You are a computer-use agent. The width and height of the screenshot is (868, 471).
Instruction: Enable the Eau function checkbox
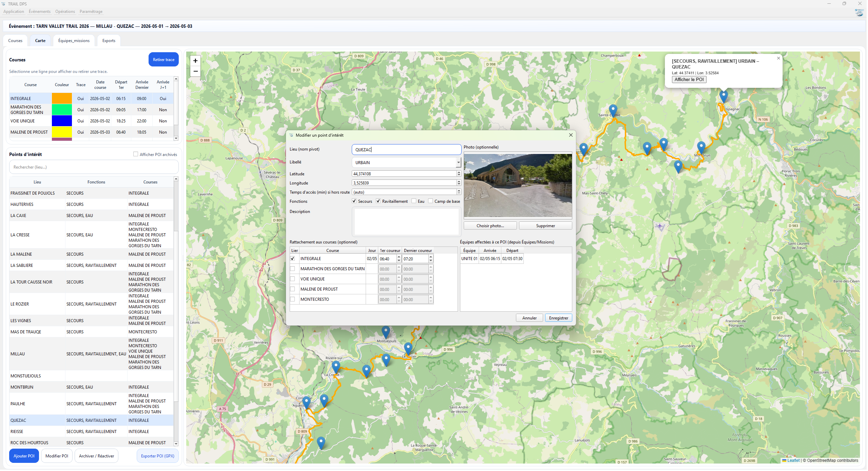coord(414,201)
